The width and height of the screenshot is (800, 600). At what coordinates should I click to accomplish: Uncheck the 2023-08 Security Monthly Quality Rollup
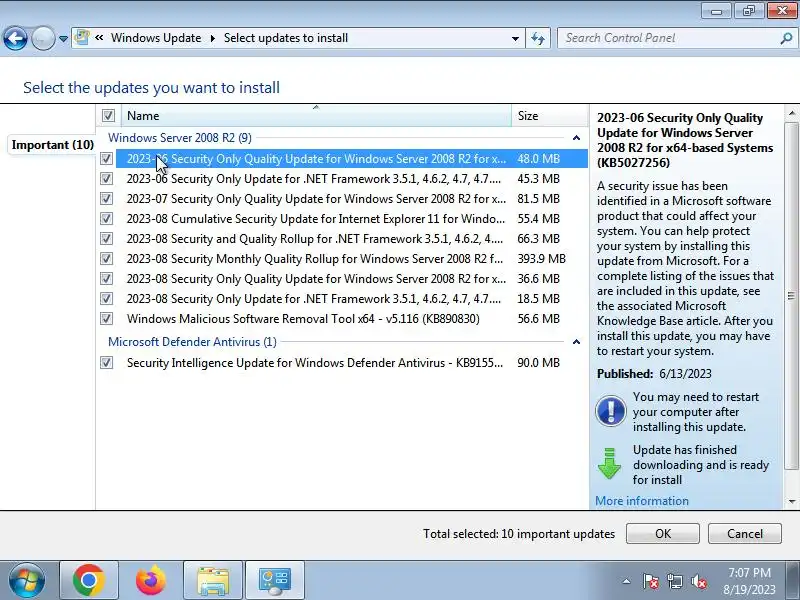click(106, 259)
